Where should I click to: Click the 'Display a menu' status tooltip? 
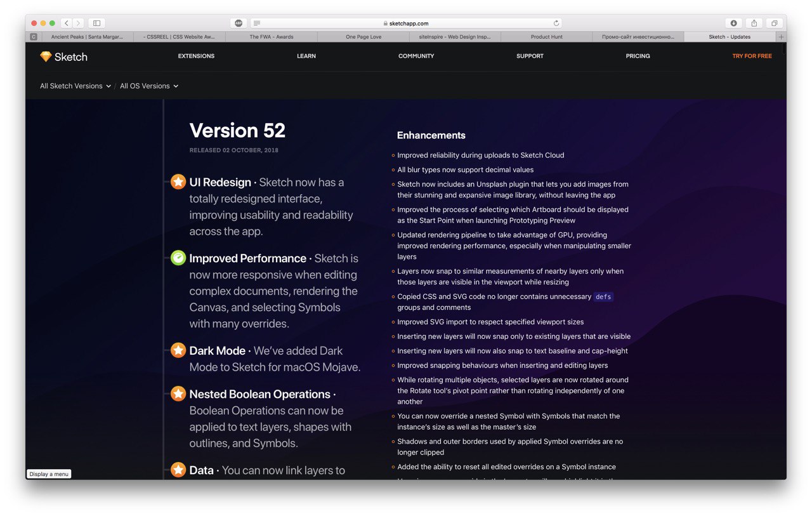[x=49, y=474]
